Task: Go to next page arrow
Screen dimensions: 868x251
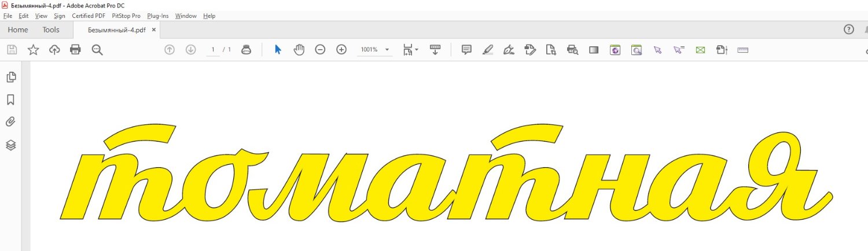Action: pyautogui.click(x=190, y=50)
